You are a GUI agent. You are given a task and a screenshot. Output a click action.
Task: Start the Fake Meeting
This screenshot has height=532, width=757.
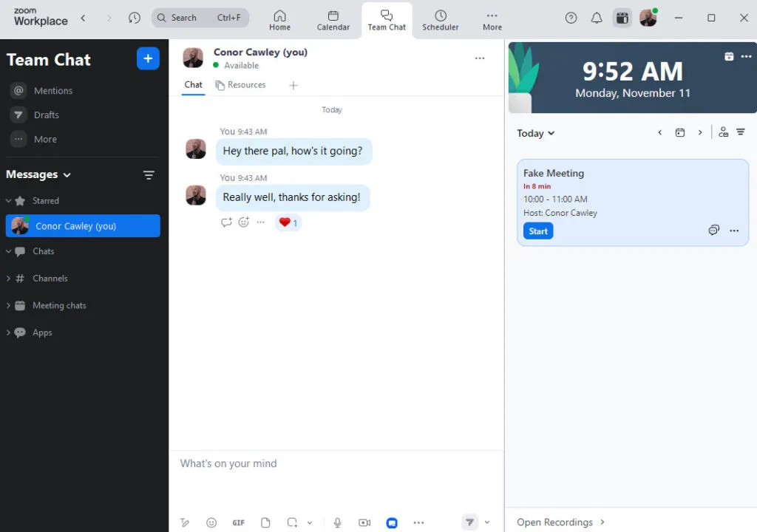[537, 231]
